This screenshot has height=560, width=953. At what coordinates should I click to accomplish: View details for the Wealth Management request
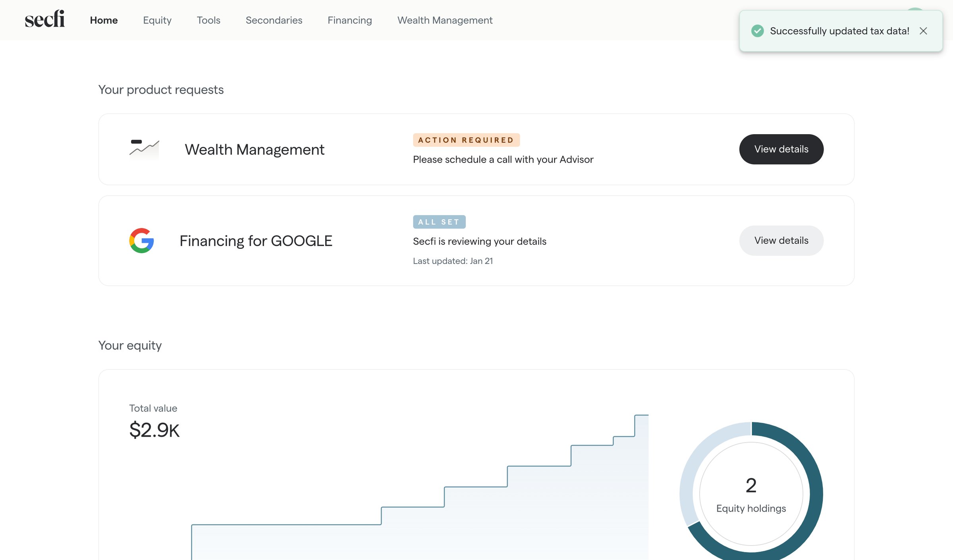pos(781,149)
